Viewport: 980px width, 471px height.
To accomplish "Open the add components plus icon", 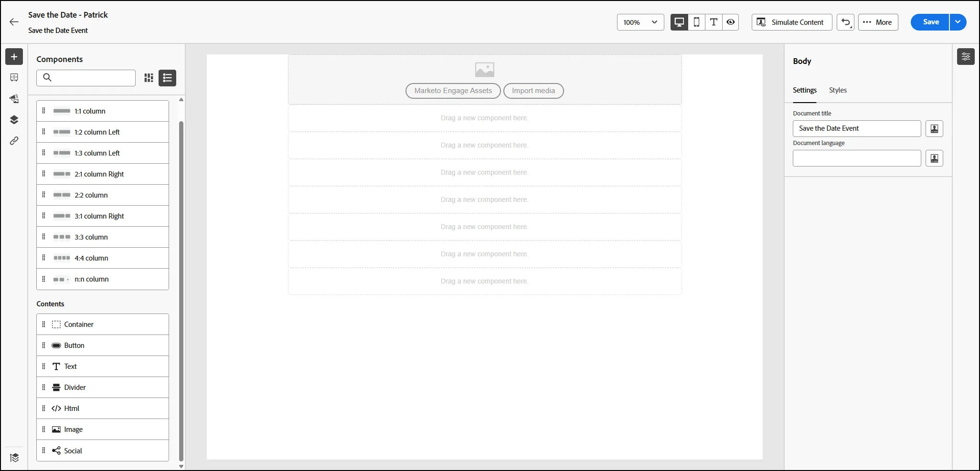I will (x=14, y=57).
